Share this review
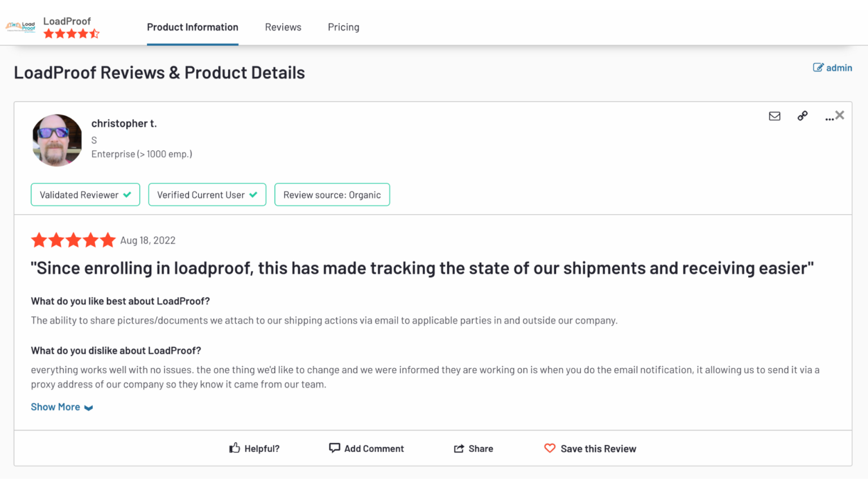868x488 pixels. 474,448
